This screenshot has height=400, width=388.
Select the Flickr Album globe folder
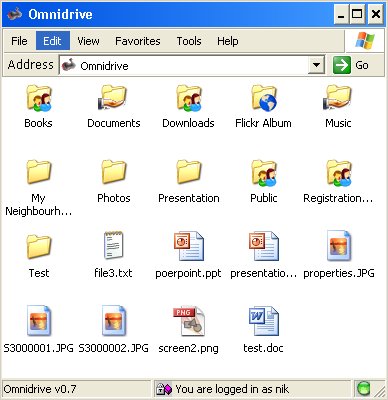(x=264, y=98)
